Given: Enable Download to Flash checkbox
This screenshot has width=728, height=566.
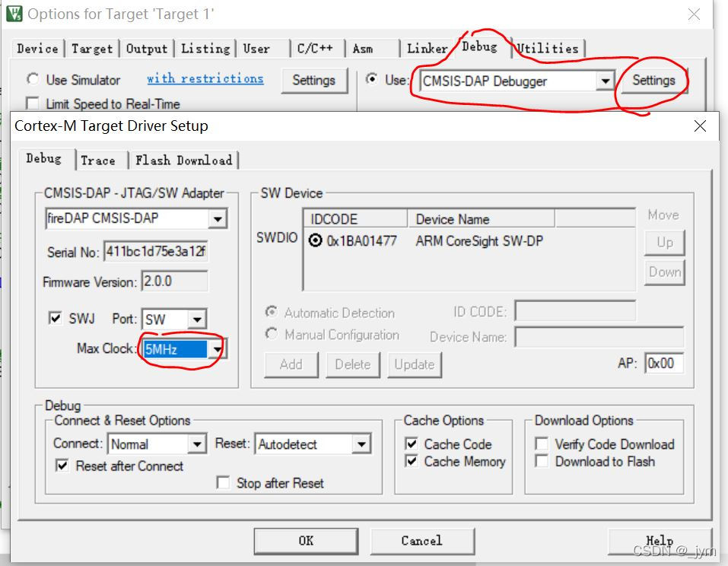Looking at the screenshot, I should (x=542, y=461).
